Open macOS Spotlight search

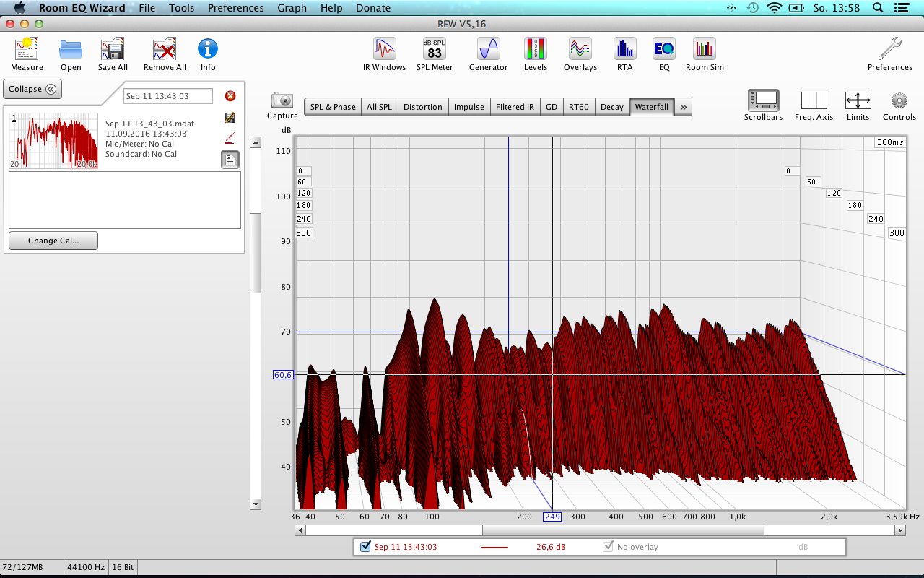pos(878,8)
